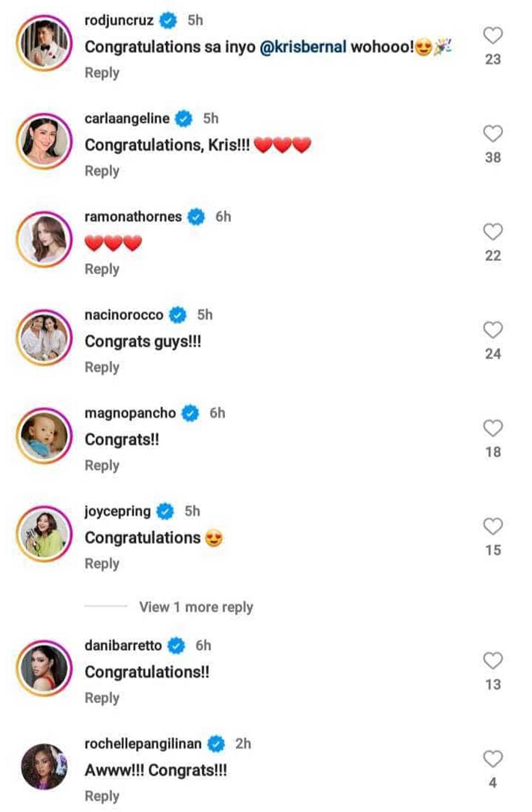
Task: Like magnopancho's Congrats comment
Action: pos(493,429)
